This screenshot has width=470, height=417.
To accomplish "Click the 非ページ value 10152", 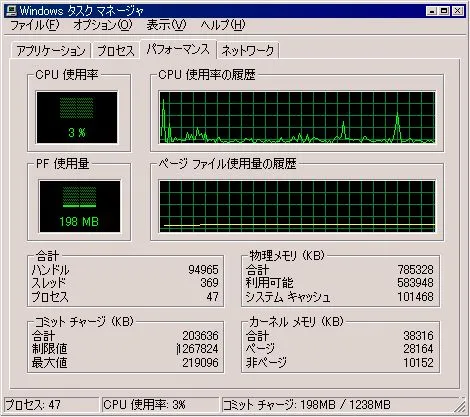I will click(x=419, y=362).
